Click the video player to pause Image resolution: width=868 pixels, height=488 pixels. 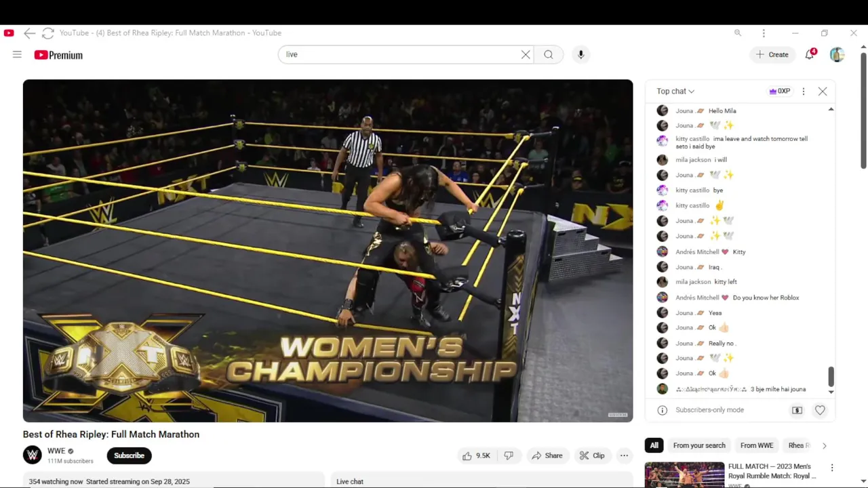(328, 251)
